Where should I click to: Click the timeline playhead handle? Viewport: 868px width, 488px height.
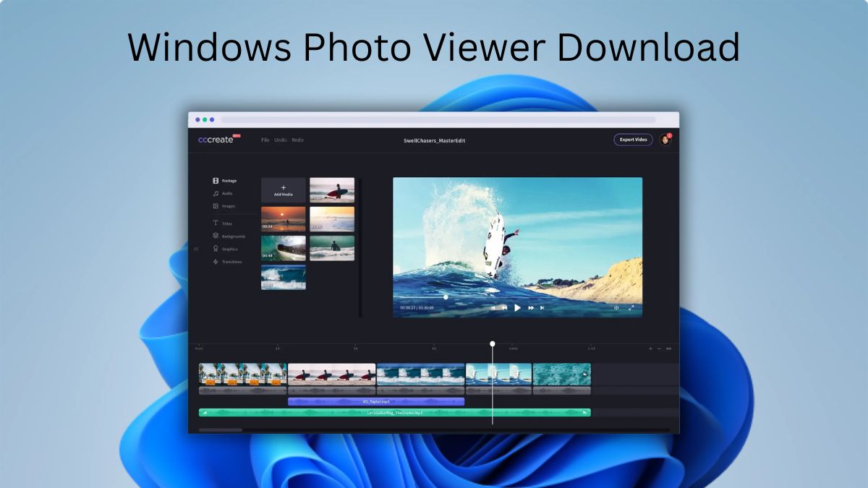click(493, 344)
